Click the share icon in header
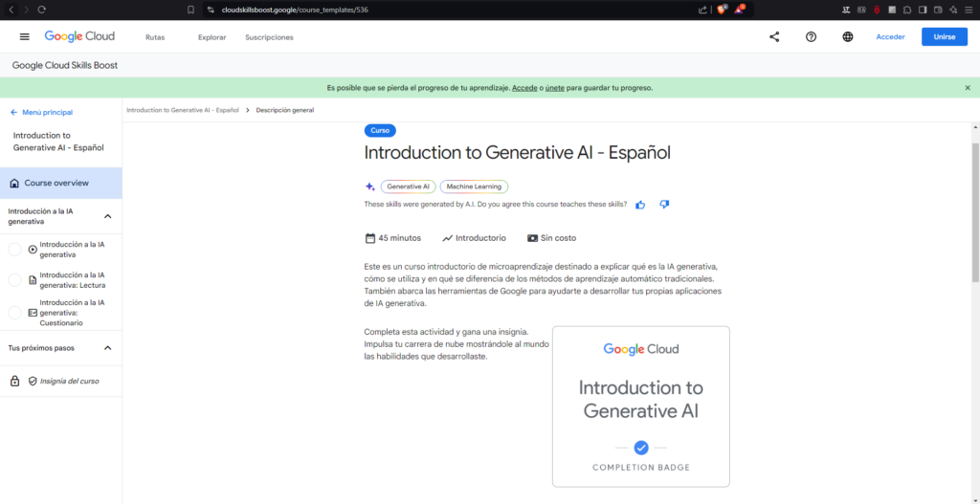 point(773,36)
